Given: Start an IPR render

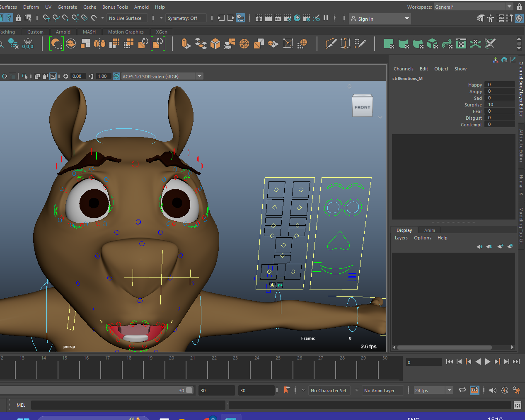Looking at the screenshot, I should pyautogui.click(x=278, y=18).
